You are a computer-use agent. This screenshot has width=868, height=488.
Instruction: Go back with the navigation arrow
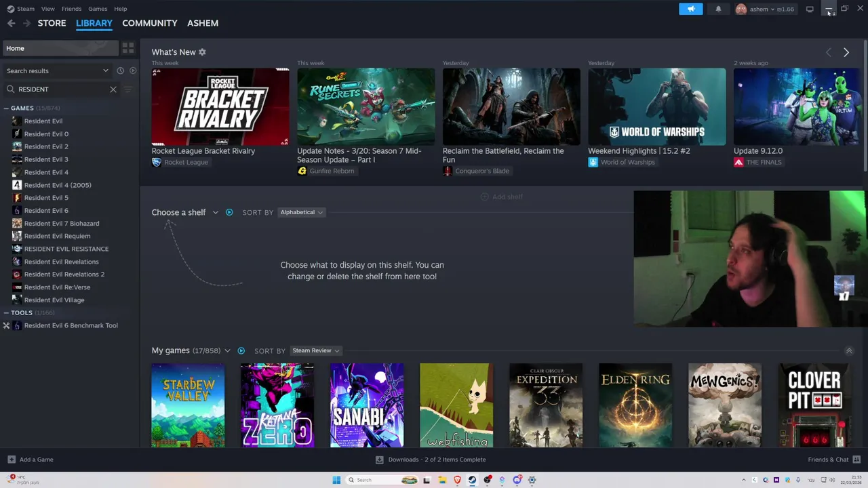(11, 23)
